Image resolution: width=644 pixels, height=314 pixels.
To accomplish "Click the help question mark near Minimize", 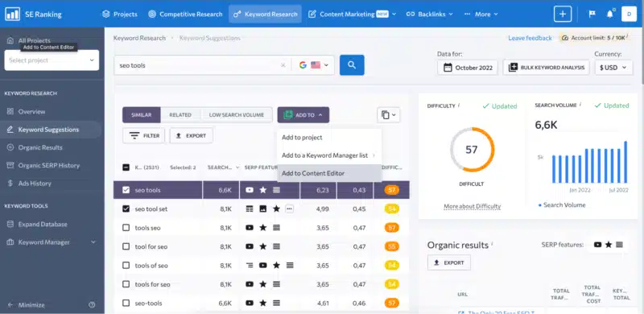I will [92, 305].
